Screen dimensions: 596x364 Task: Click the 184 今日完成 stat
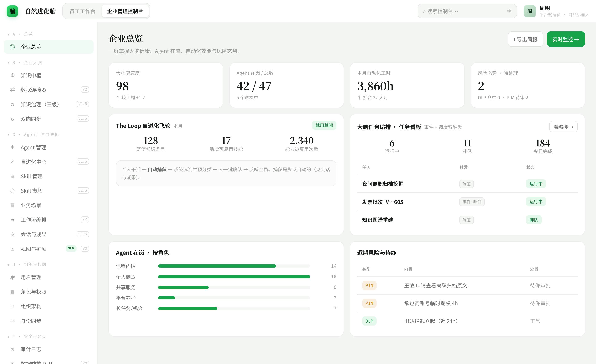(x=543, y=146)
